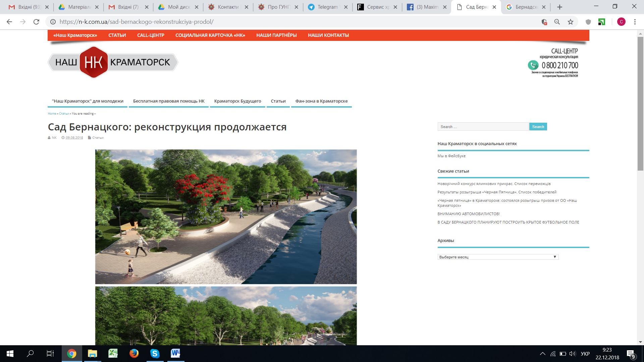This screenshot has height=362, width=644.
Task: Open Бесплатная правовая помощь НК section
Action: 169,101
